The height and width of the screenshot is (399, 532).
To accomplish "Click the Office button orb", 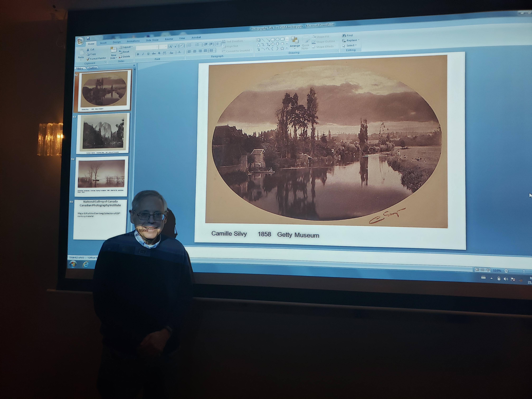I will pyautogui.click(x=80, y=41).
